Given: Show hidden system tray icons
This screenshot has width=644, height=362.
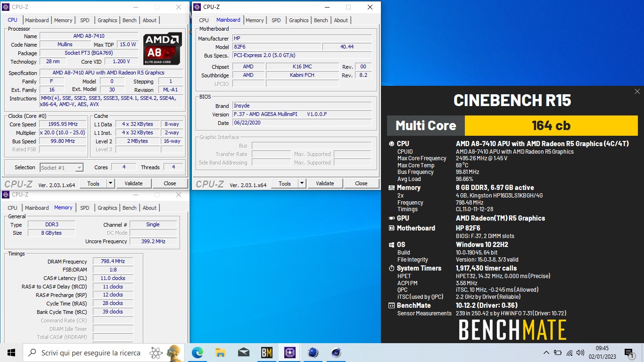Looking at the screenshot, I should tap(546, 353).
